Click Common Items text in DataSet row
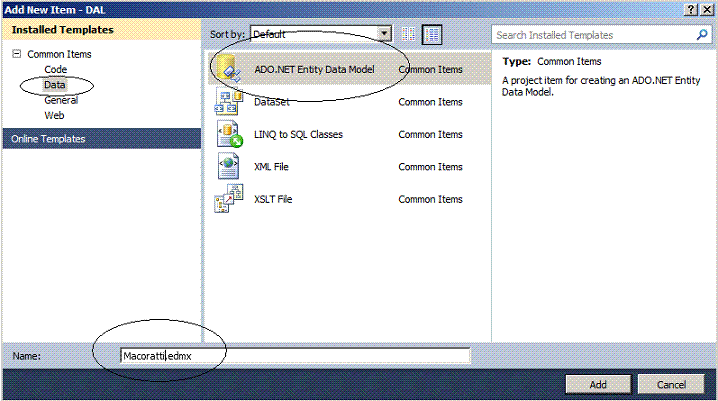 [x=430, y=102]
